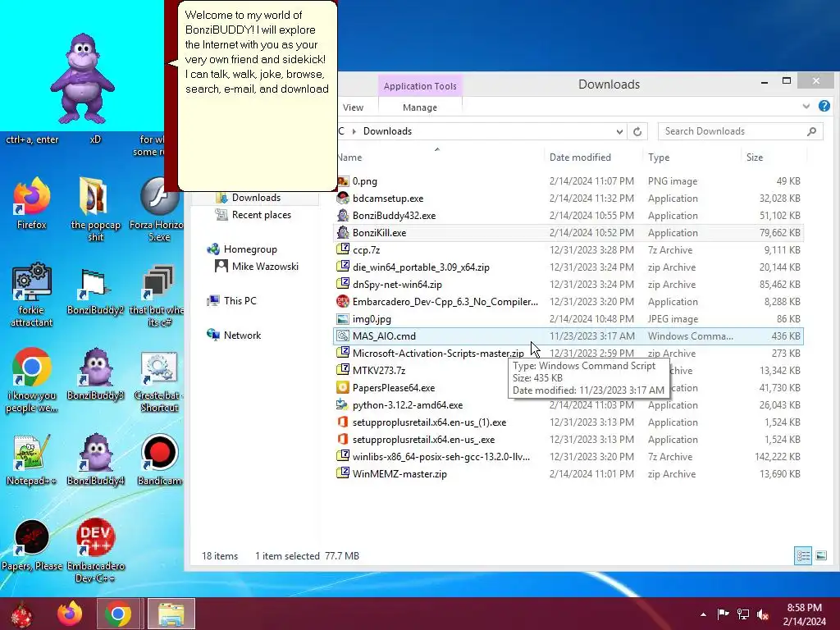This screenshot has height=630, width=840.
Task: Open 'the popcap shit' folder icon
Action: click(x=95, y=208)
